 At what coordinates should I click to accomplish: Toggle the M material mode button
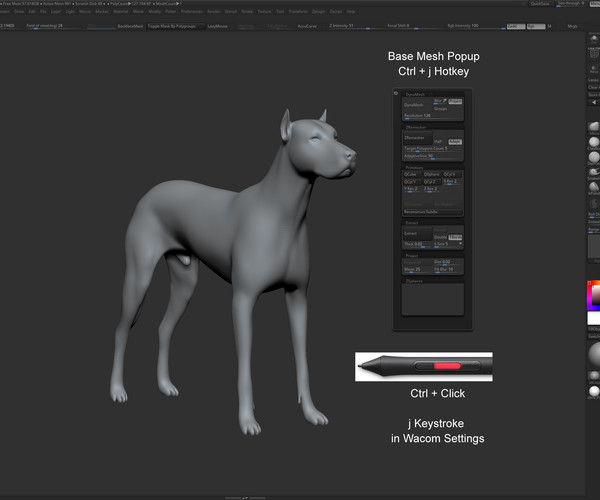click(x=549, y=26)
